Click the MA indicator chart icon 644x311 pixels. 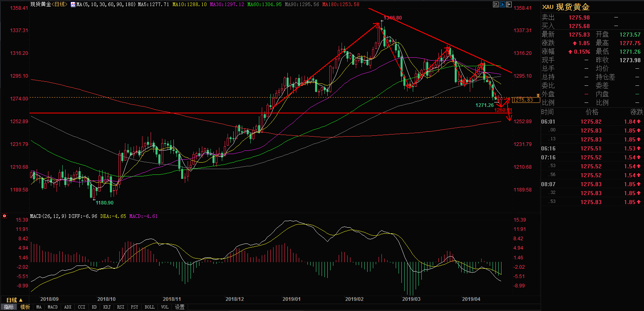click(x=73, y=4)
